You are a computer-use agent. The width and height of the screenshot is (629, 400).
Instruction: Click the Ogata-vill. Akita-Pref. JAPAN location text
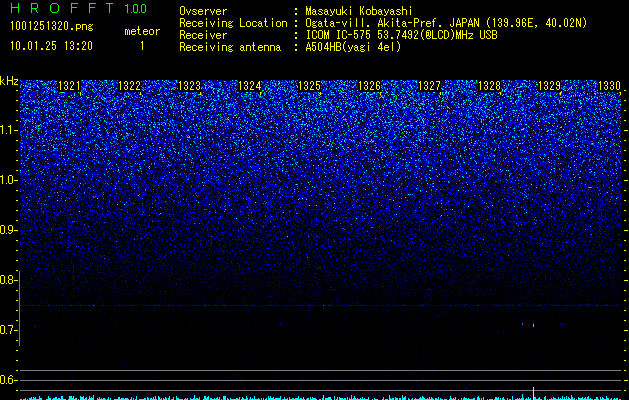point(446,23)
